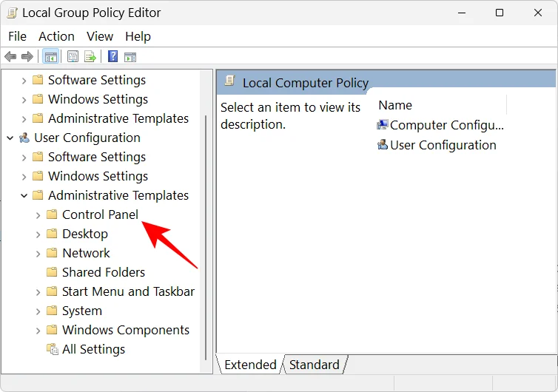
Task: Switch to the Standard tab
Action: point(315,365)
